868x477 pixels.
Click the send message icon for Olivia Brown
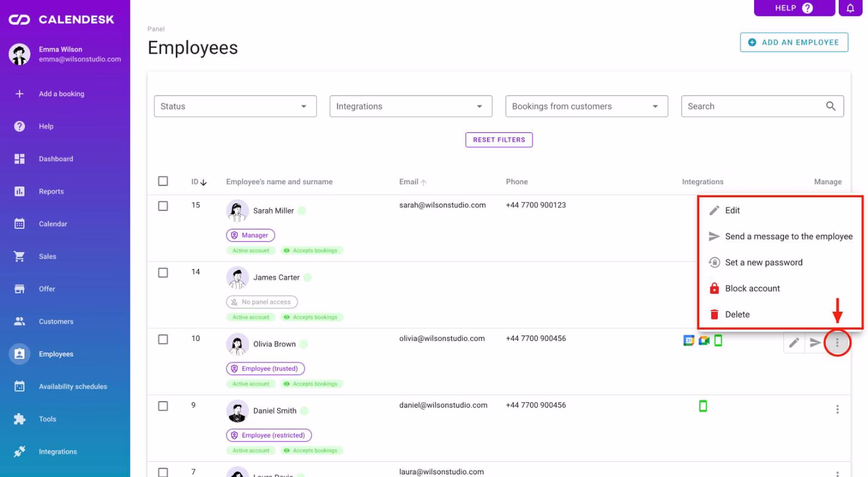tap(815, 343)
